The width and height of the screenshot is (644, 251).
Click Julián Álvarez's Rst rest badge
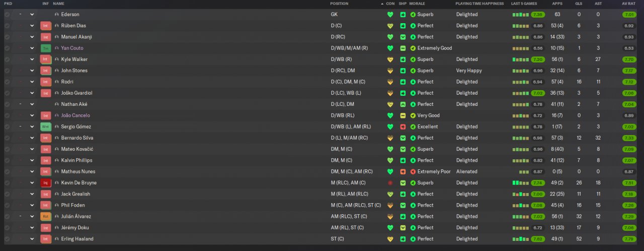46,216
